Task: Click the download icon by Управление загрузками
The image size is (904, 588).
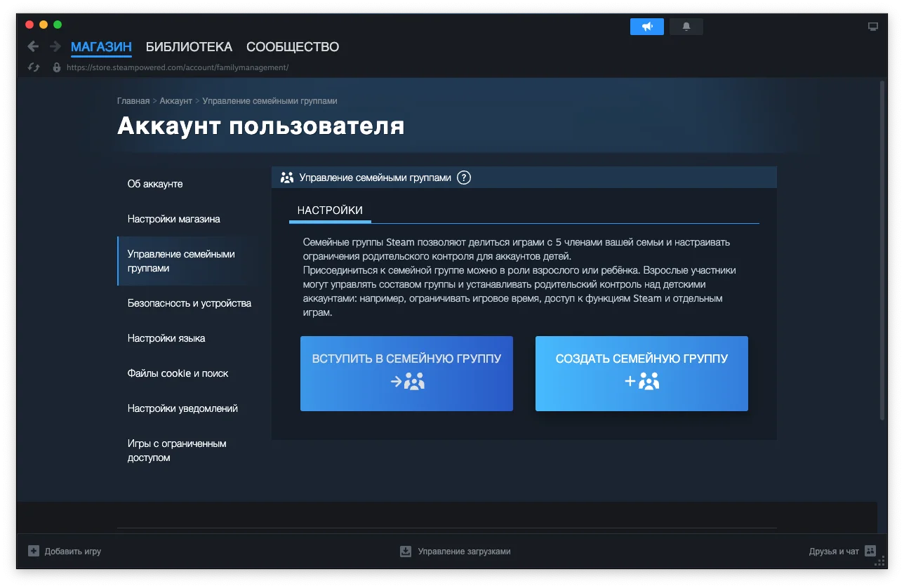Action: click(x=406, y=552)
